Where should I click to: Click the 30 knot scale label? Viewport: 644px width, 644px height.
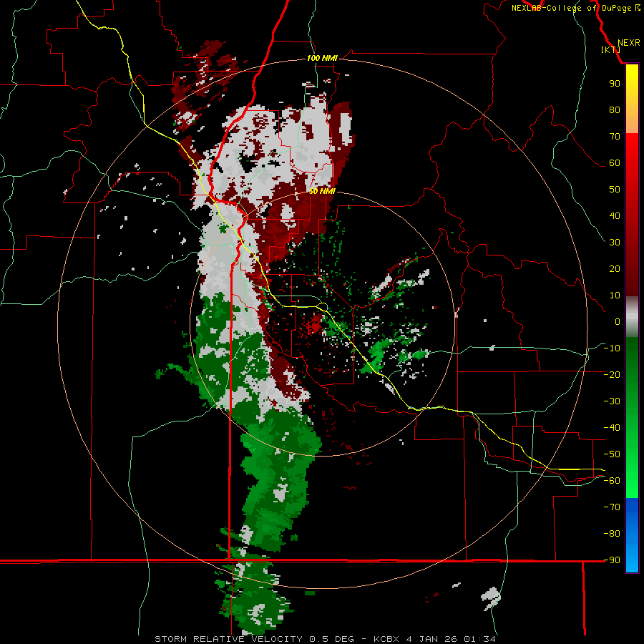tap(615, 243)
